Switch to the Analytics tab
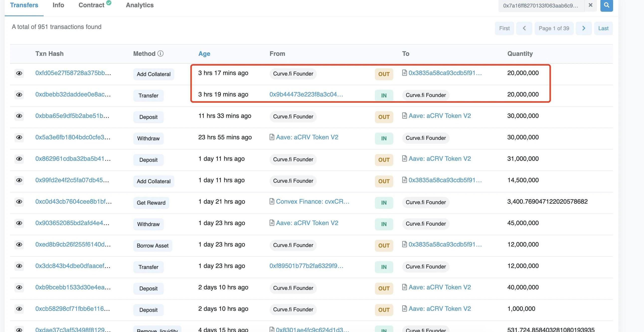This screenshot has width=644, height=332. tap(140, 5)
